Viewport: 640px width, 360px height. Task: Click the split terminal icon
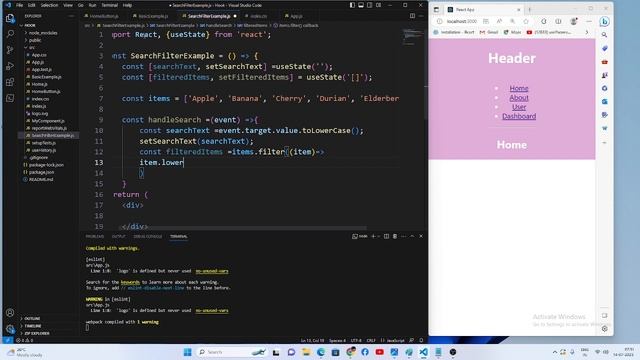(386, 236)
